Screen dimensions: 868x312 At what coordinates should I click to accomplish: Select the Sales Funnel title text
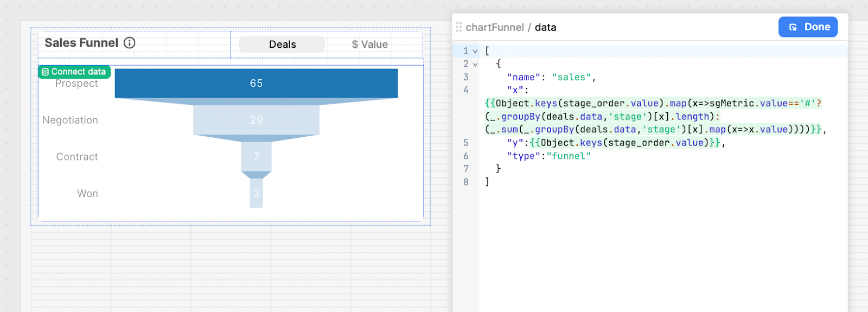click(x=81, y=43)
